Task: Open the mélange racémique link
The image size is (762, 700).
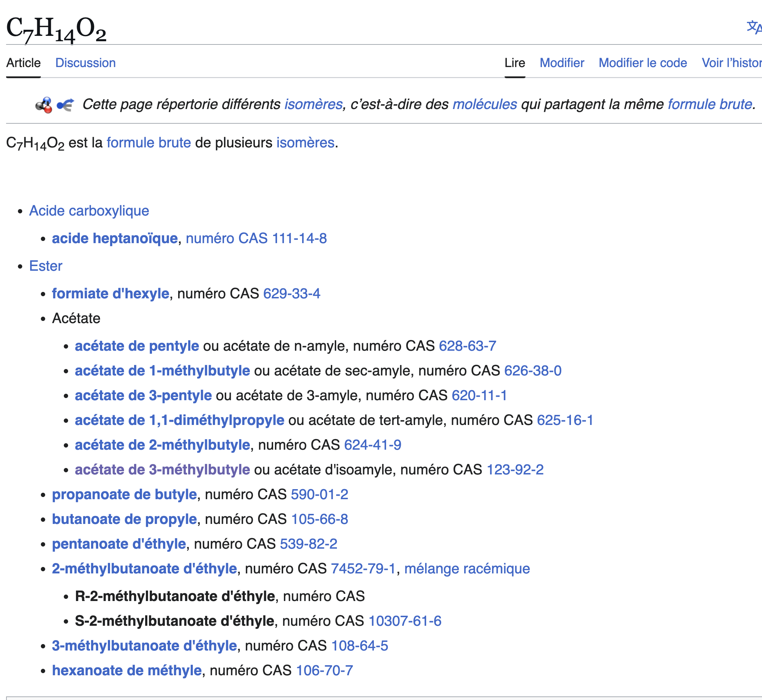Action: point(467,569)
